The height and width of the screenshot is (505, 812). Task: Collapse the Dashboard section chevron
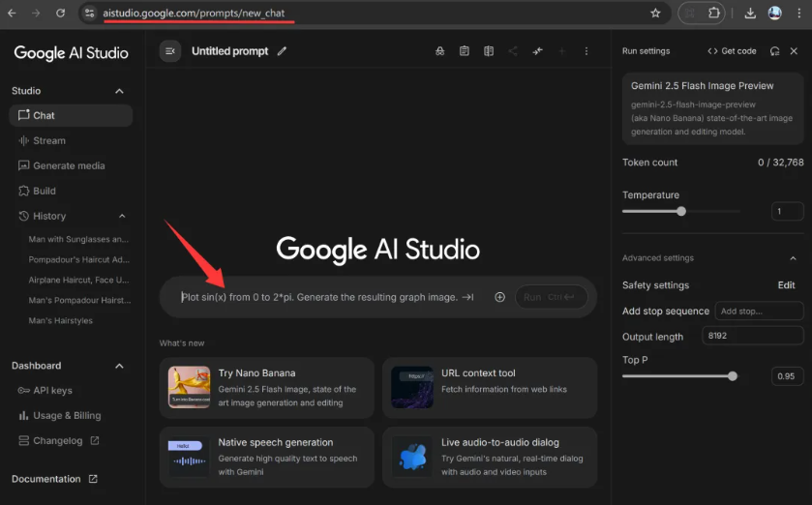pos(120,366)
